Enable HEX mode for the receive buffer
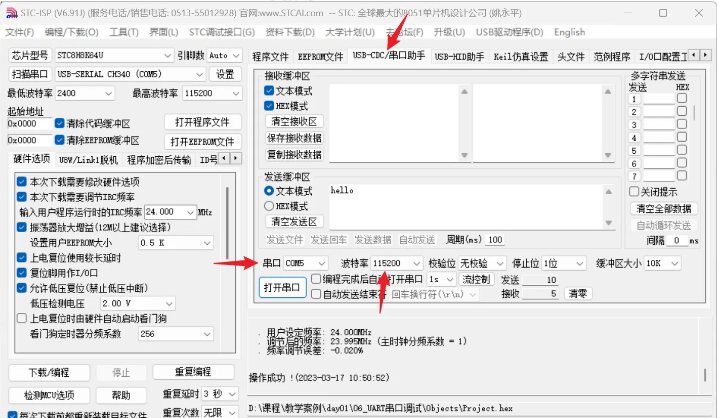 tap(269, 105)
